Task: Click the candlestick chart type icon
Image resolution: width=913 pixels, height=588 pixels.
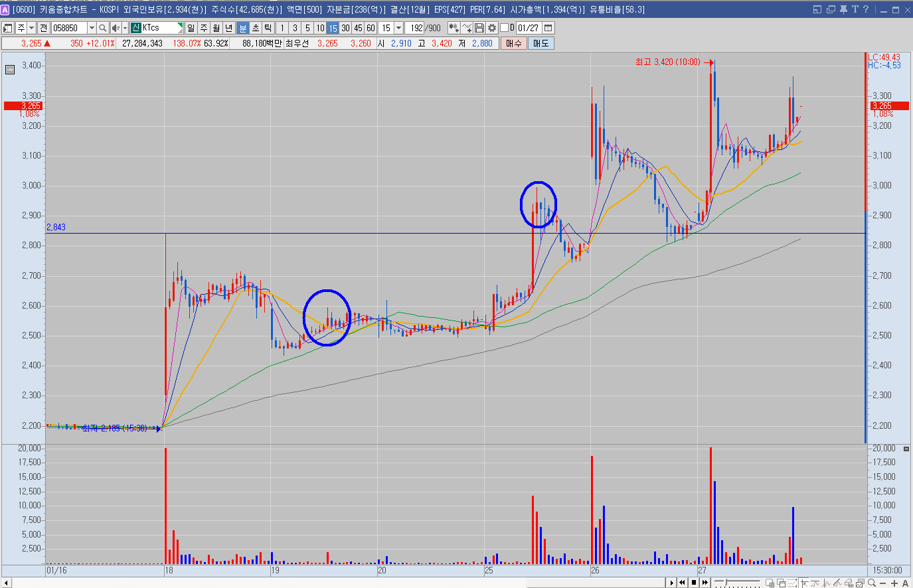Action: pyautogui.click(x=454, y=28)
